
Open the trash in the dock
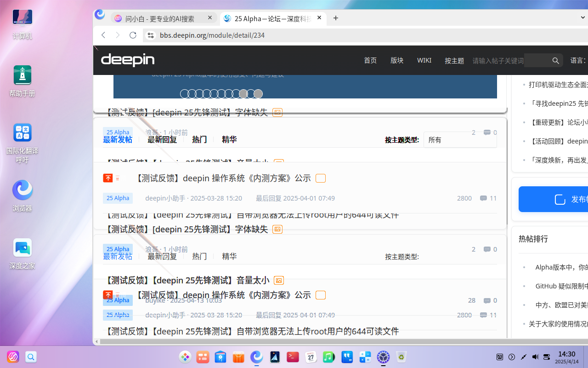coord(401,357)
